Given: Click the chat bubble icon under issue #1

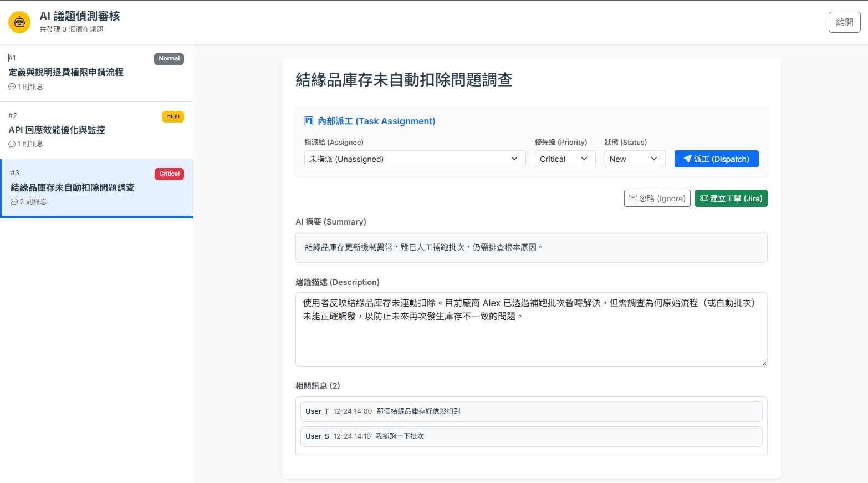Looking at the screenshot, I should coord(12,87).
